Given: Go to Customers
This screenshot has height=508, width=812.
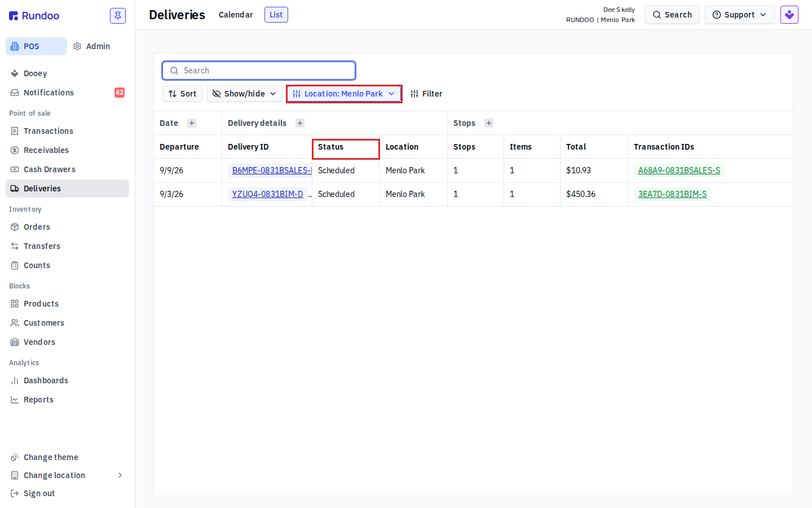Looking at the screenshot, I should 67,323.
